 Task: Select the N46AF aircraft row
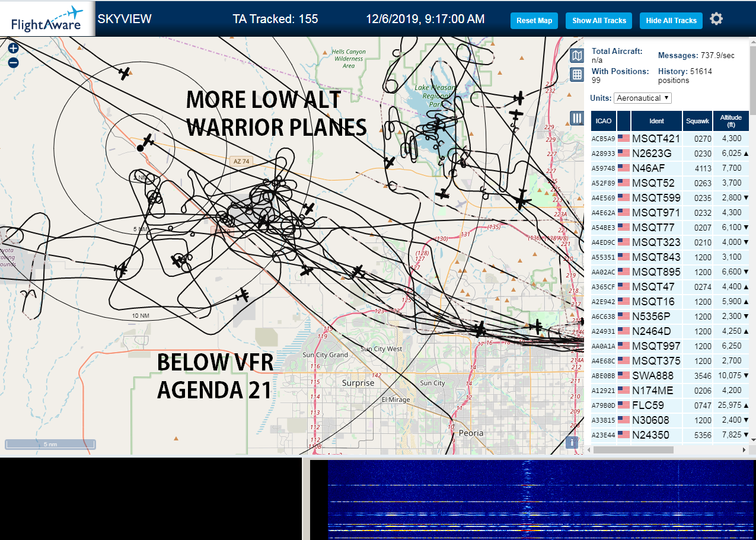pyautogui.click(x=670, y=168)
